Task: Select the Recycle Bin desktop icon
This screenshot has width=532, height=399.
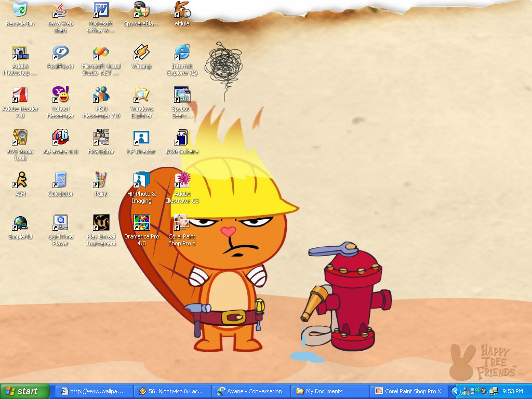Action: coord(20,14)
